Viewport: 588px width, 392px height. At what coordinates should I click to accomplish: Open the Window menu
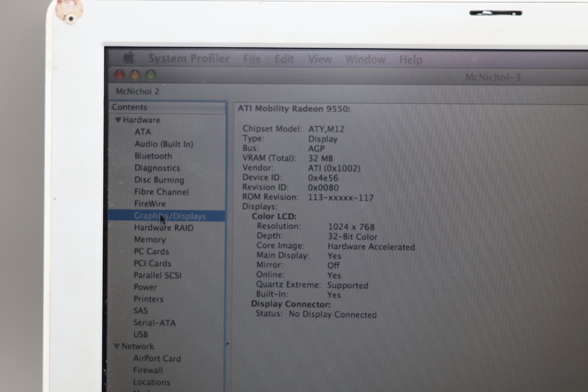[365, 60]
